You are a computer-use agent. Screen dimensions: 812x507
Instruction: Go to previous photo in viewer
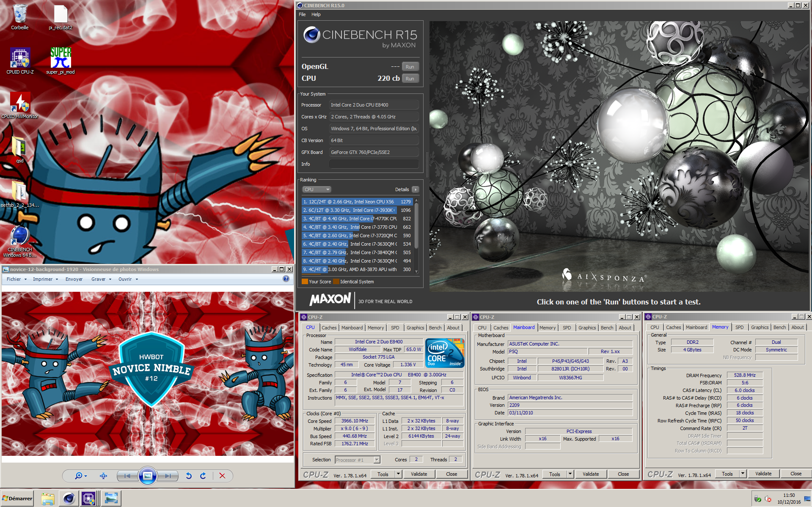coord(127,476)
